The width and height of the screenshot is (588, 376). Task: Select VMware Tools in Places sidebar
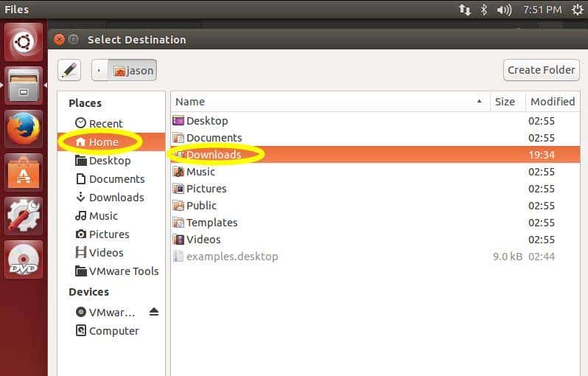pos(111,271)
